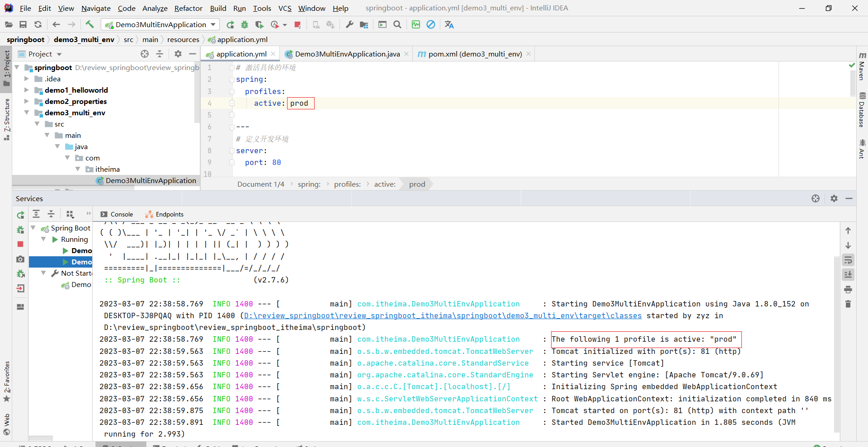Collapse the Spring Boot node in Services
Image resolution: width=868 pixels, height=447 pixels.
point(33,228)
